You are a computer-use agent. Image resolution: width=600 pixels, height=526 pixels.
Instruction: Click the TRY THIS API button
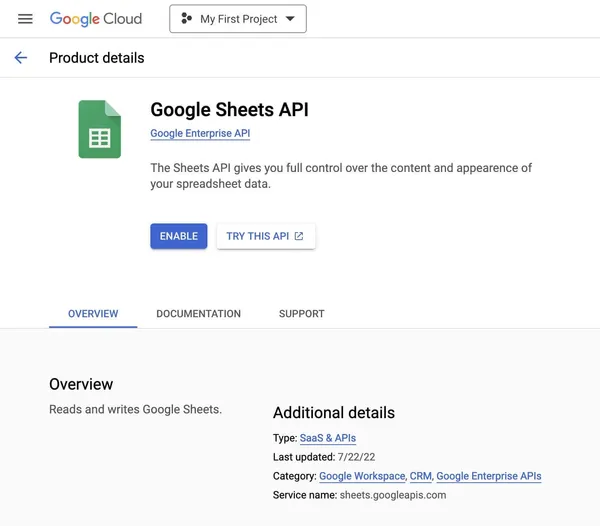click(266, 236)
